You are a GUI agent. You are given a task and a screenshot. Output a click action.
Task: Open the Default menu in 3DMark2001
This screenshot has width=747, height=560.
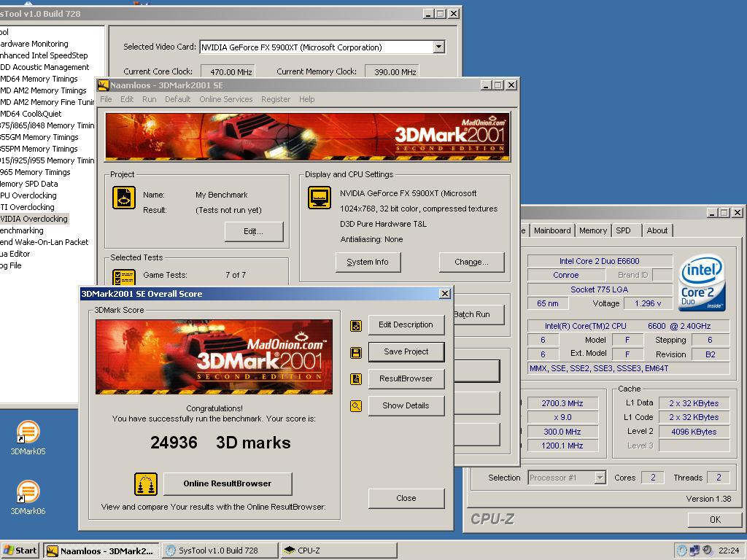tap(178, 99)
